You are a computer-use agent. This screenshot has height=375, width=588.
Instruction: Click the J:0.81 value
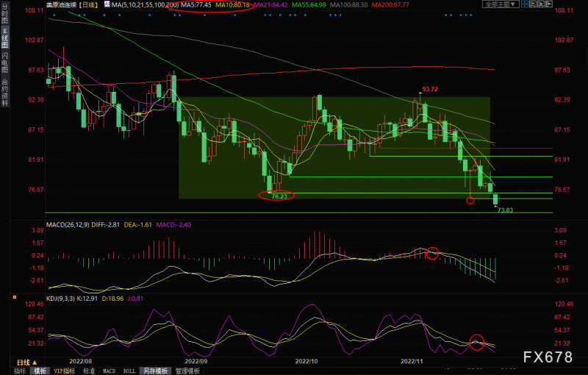coord(135,299)
